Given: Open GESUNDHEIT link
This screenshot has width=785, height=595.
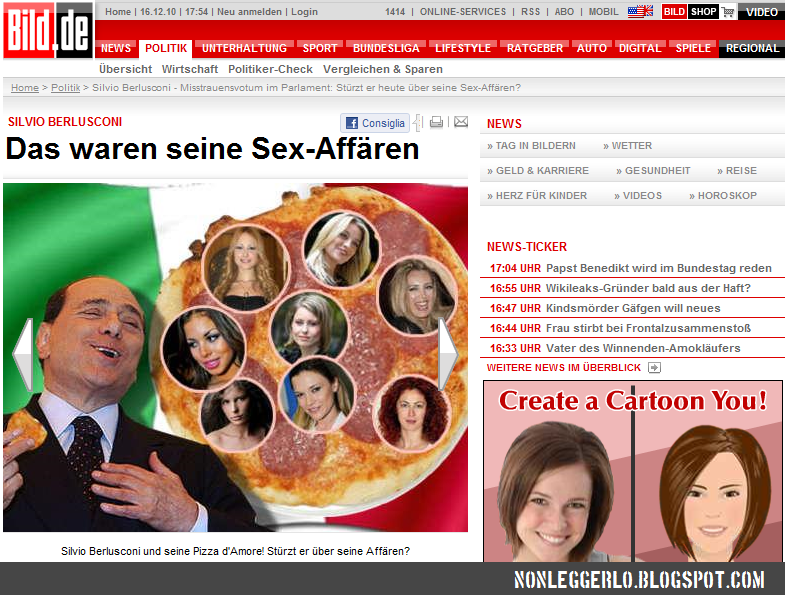Looking at the screenshot, I should (x=653, y=171).
